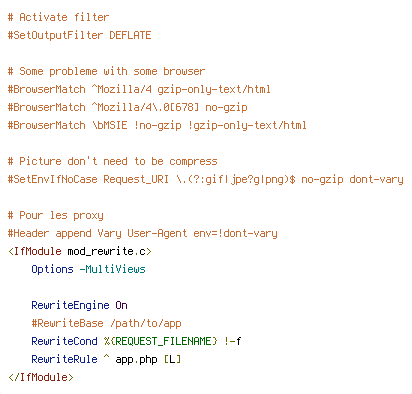Click the '# Activate filter' comment line
412x394 pixels.
58,17
